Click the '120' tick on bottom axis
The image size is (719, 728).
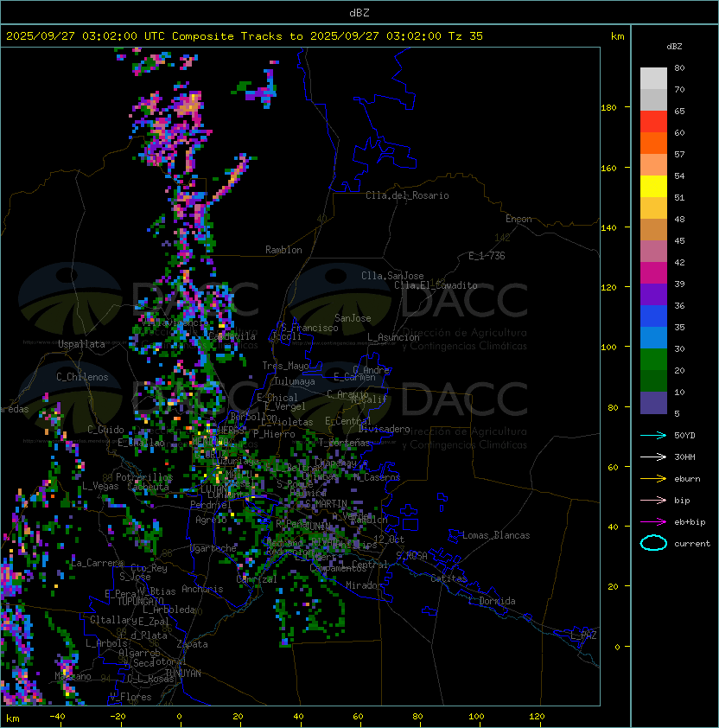pyautogui.click(x=536, y=717)
